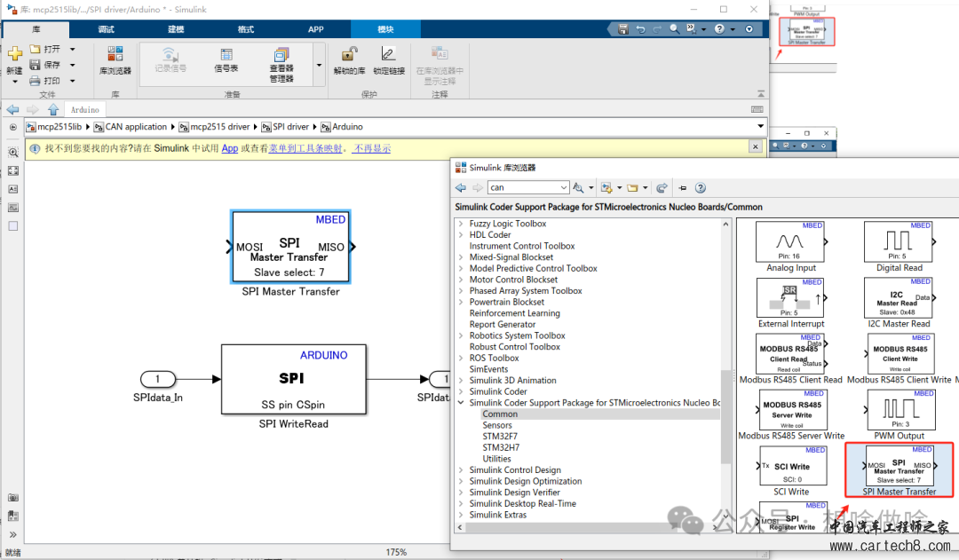Switch to the 模块 ribbon tab
This screenshot has height=560, width=959.
pyautogui.click(x=385, y=29)
